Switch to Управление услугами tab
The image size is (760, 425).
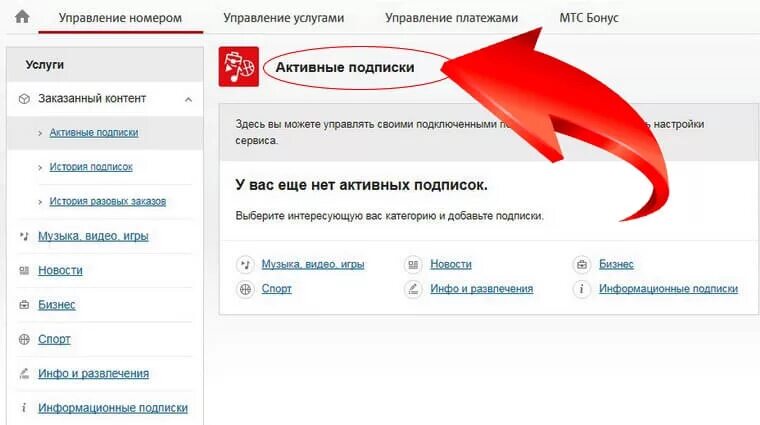point(284,18)
